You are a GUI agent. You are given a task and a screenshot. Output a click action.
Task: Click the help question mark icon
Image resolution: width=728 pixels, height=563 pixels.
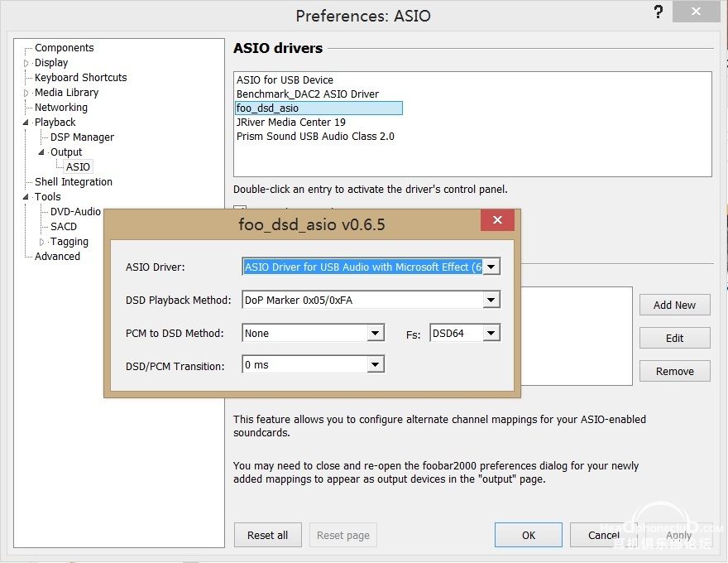pos(658,12)
